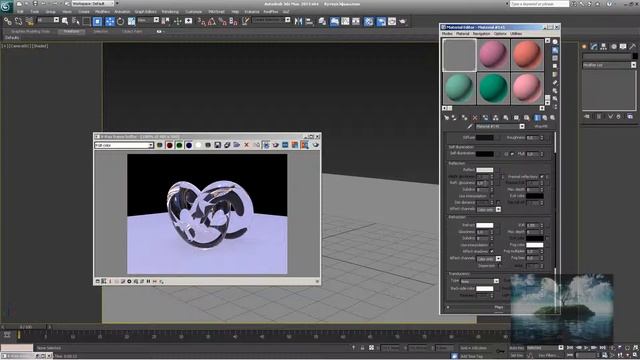Open Affect channels dropdown under Reflection
Screen dimensions: 640x360
click(489, 209)
